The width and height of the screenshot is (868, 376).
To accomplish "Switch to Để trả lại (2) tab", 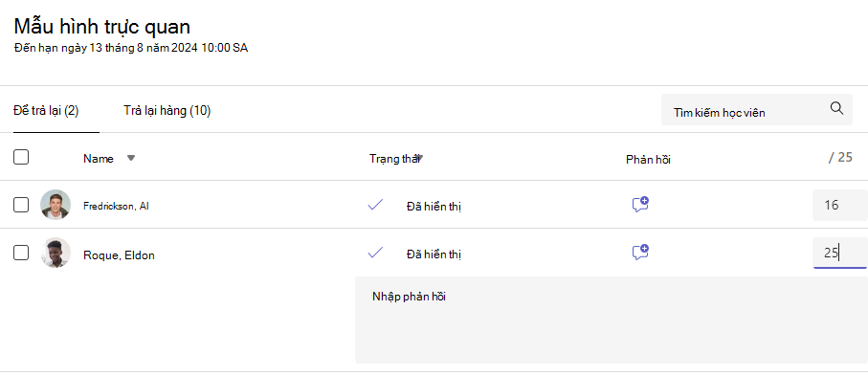I will (x=46, y=111).
